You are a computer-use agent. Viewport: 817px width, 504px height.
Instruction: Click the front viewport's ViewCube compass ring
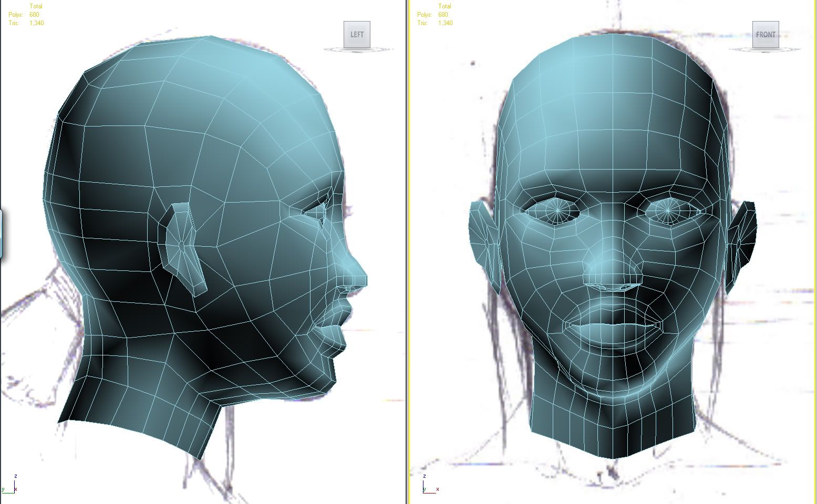click(765, 49)
